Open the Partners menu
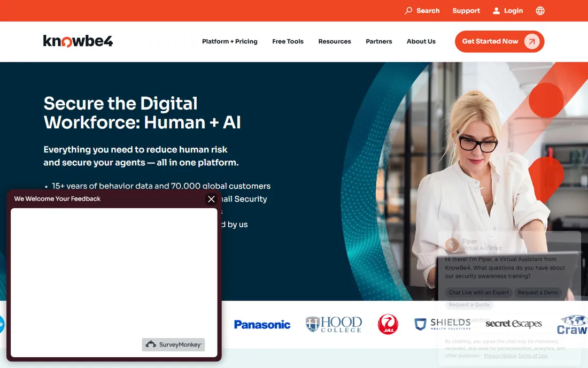This screenshot has width=588, height=368. click(379, 41)
